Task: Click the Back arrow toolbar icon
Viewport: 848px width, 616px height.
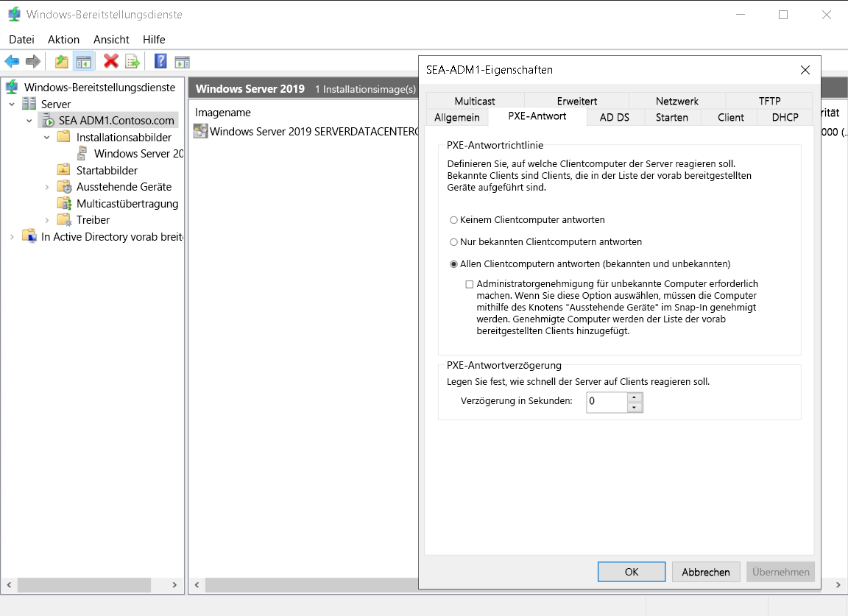Action: (x=12, y=62)
